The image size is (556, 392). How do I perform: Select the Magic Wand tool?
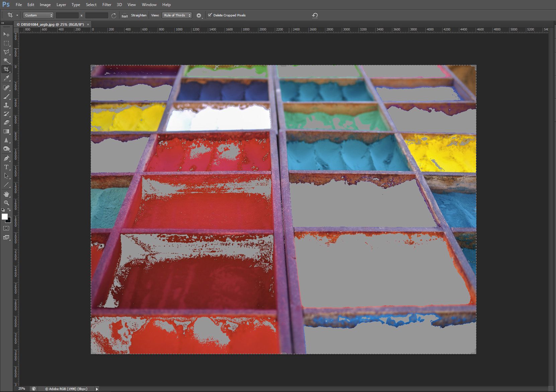click(x=6, y=61)
